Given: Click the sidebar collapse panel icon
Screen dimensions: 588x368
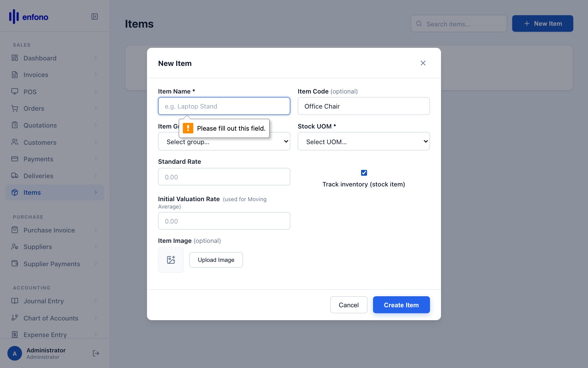Looking at the screenshot, I should (94, 17).
